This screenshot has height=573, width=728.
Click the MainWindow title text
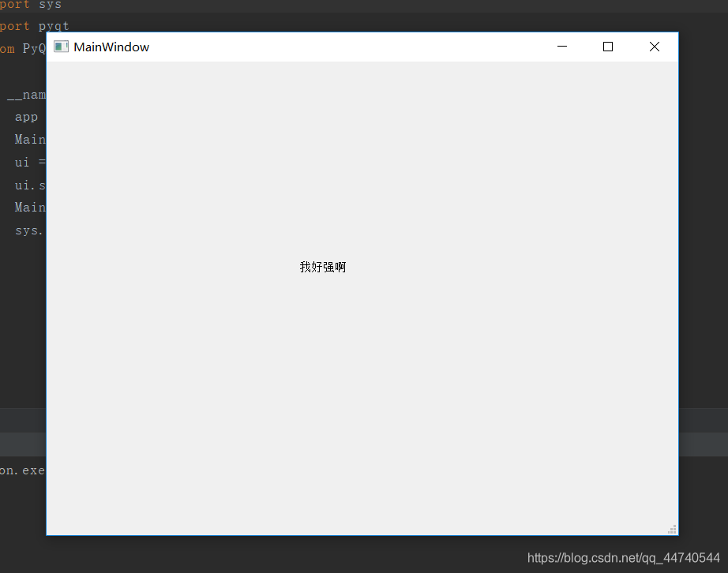111,47
